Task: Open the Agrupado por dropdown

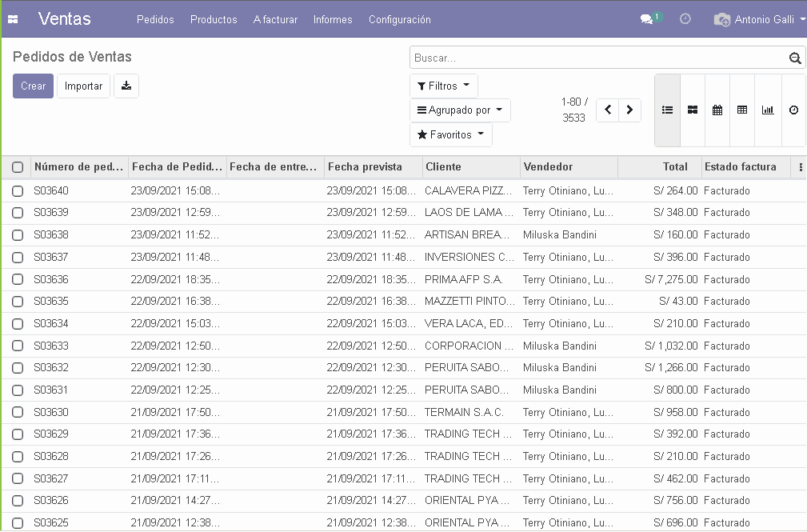Action: (460, 110)
